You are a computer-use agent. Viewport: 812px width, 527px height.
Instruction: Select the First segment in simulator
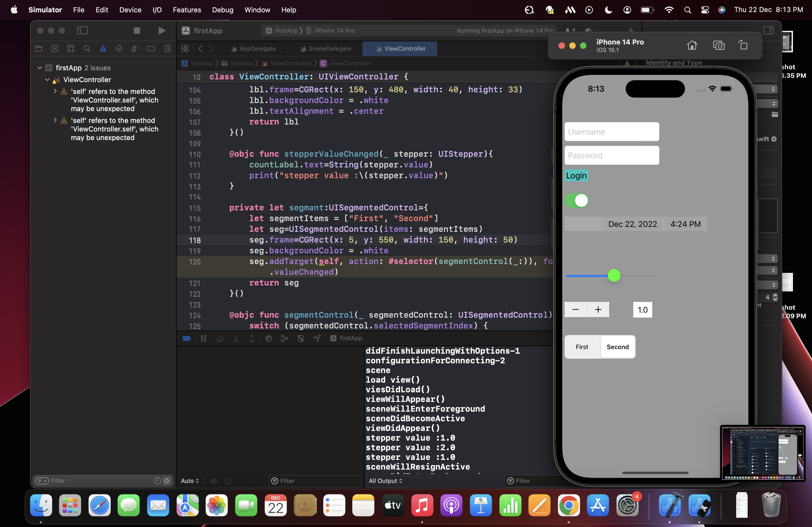coord(582,347)
